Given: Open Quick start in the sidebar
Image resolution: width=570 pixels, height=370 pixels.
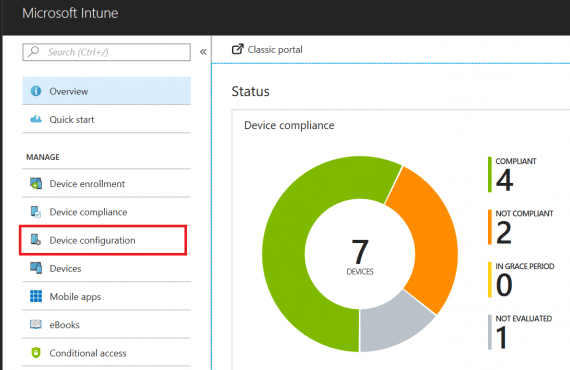Looking at the screenshot, I should [107, 119].
